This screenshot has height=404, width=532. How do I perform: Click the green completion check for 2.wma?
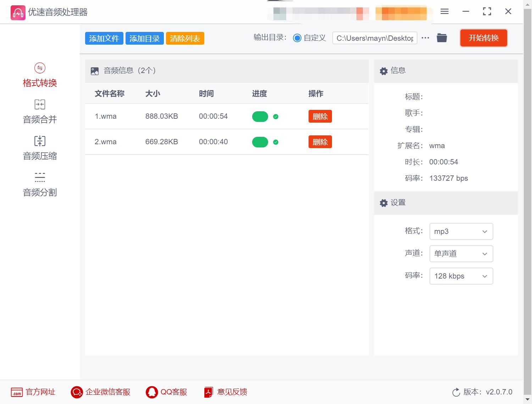point(276,142)
